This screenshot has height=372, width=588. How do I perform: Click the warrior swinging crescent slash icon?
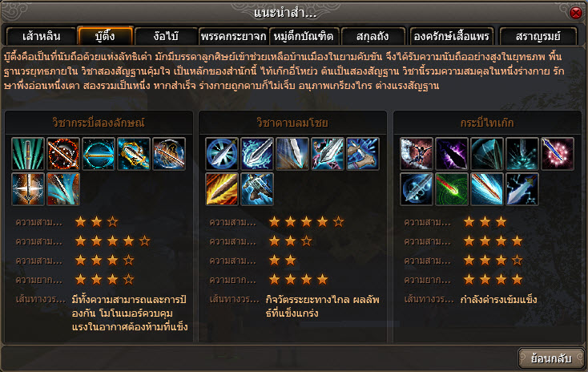coord(417,154)
